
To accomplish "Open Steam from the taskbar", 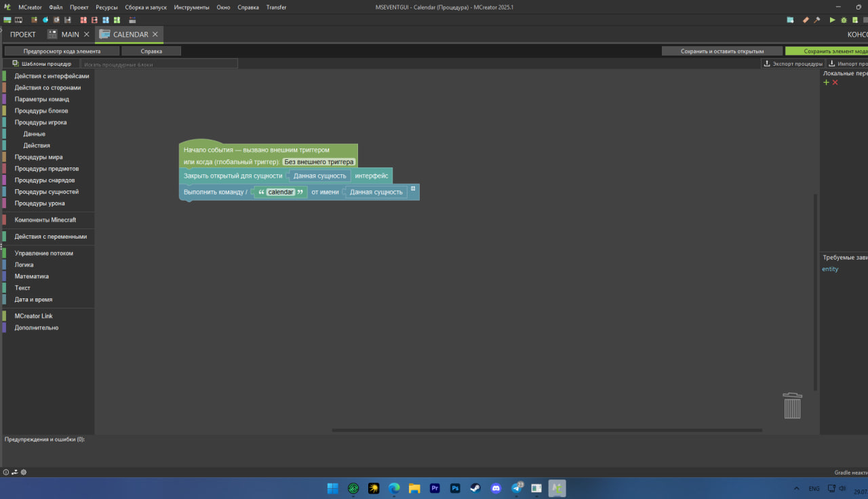I will click(x=475, y=488).
